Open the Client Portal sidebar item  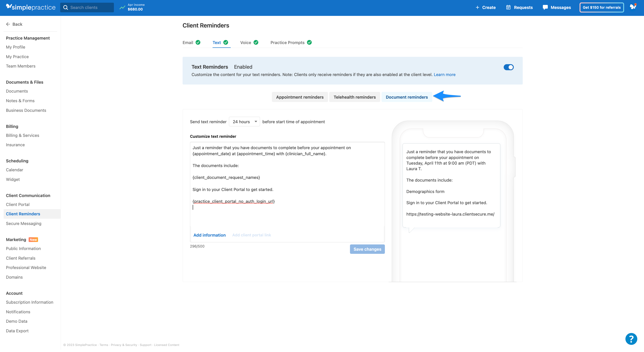pyautogui.click(x=17, y=204)
